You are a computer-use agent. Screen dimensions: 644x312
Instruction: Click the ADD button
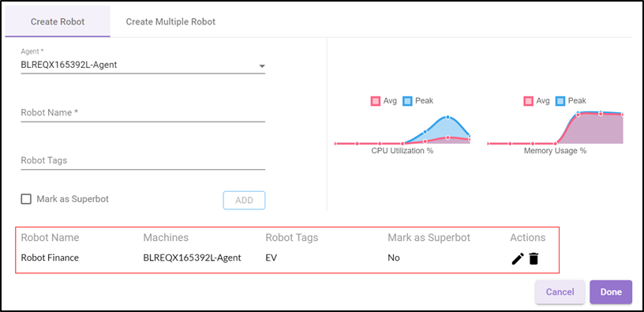pyautogui.click(x=245, y=200)
